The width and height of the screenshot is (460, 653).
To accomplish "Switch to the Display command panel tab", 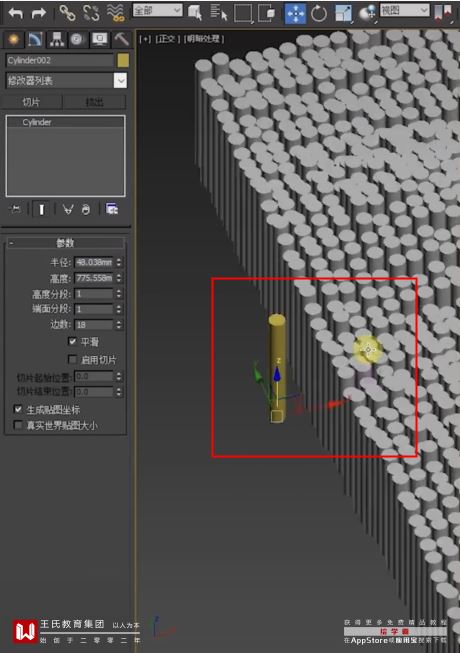I will pyautogui.click(x=99, y=40).
